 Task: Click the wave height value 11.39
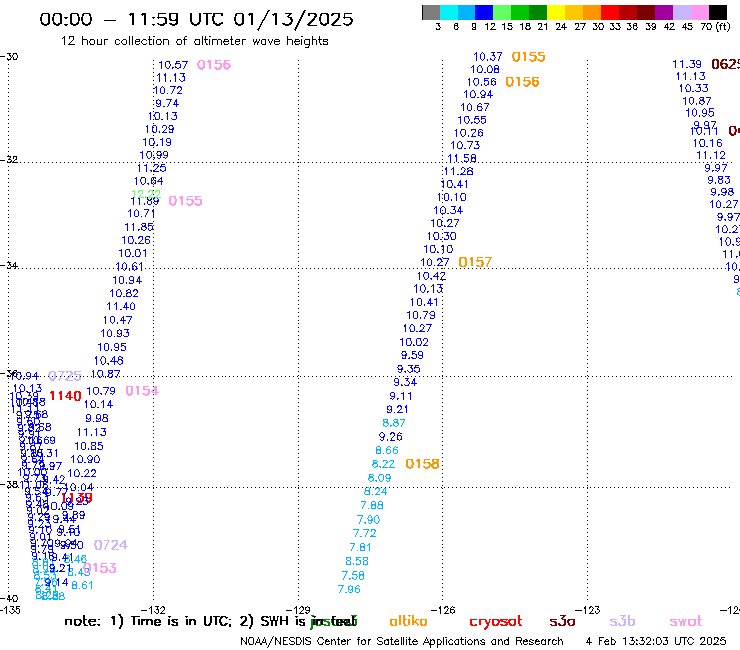pyautogui.click(x=687, y=64)
